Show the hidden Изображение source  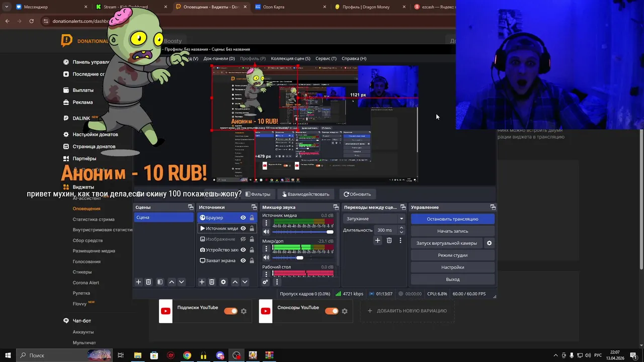coord(243,239)
